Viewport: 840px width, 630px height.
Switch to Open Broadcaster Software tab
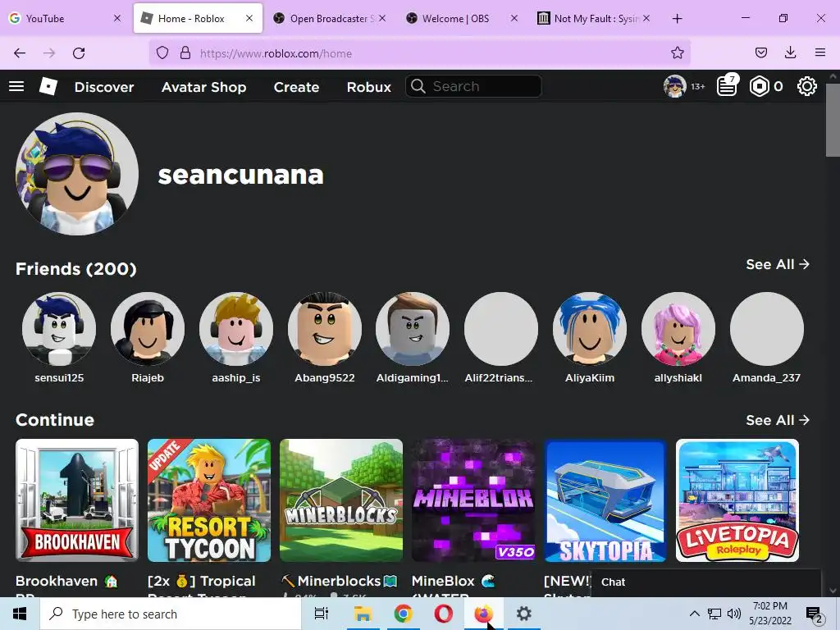[x=328, y=18]
